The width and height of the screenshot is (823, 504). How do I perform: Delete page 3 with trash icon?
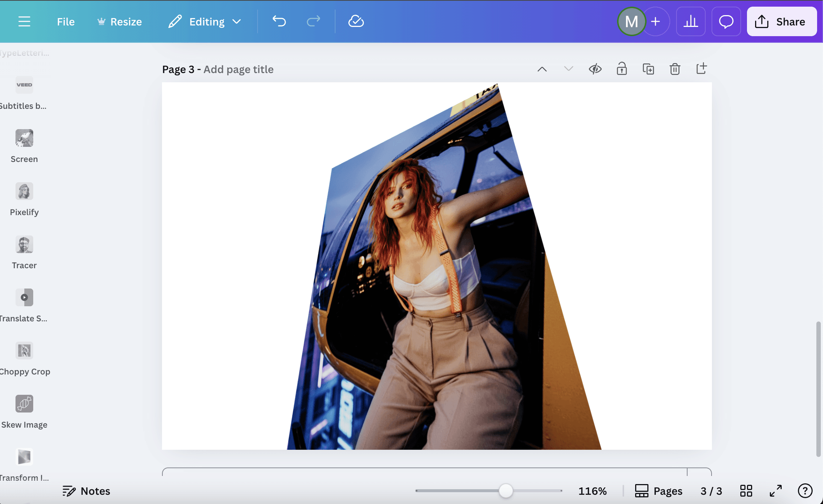click(x=675, y=69)
